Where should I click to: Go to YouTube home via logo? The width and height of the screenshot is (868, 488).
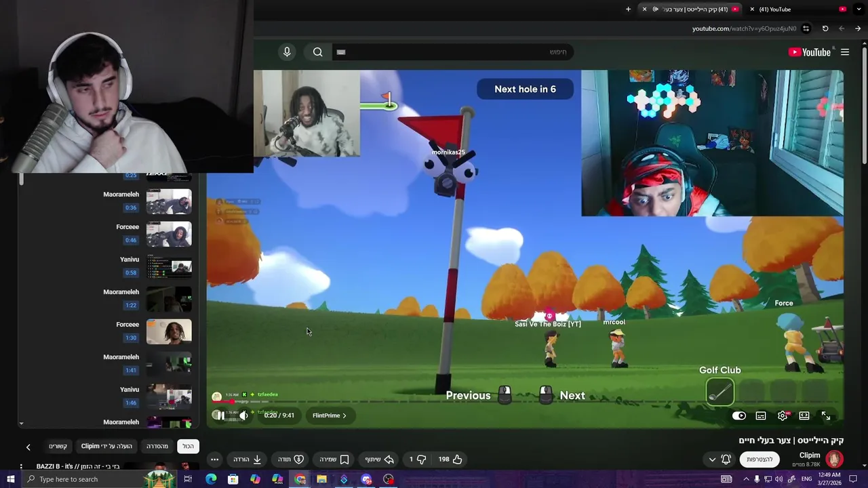[x=809, y=52]
